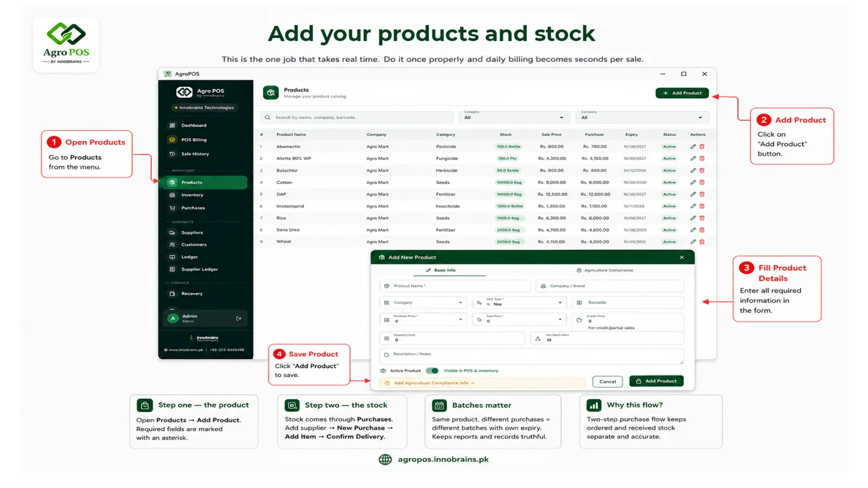The height and width of the screenshot is (488, 868).
Task: Click the Expiry column header
Action: (x=631, y=134)
